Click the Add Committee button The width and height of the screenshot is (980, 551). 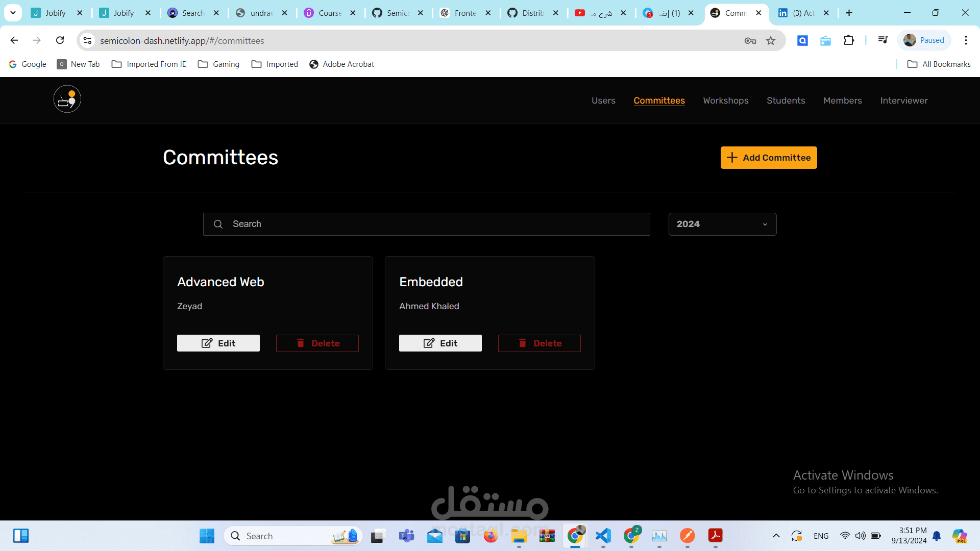click(768, 157)
